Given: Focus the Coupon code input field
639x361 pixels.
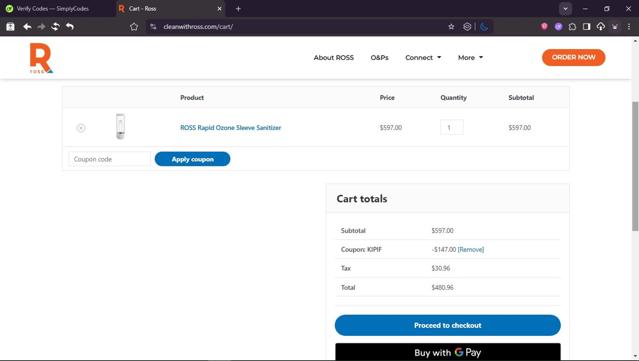Looking at the screenshot, I should pyautogui.click(x=109, y=159).
